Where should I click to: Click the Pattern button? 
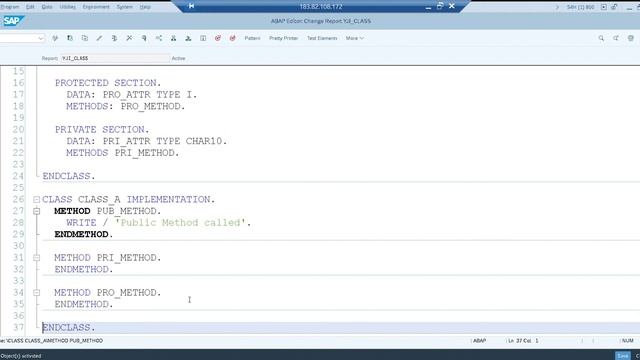(252, 38)
